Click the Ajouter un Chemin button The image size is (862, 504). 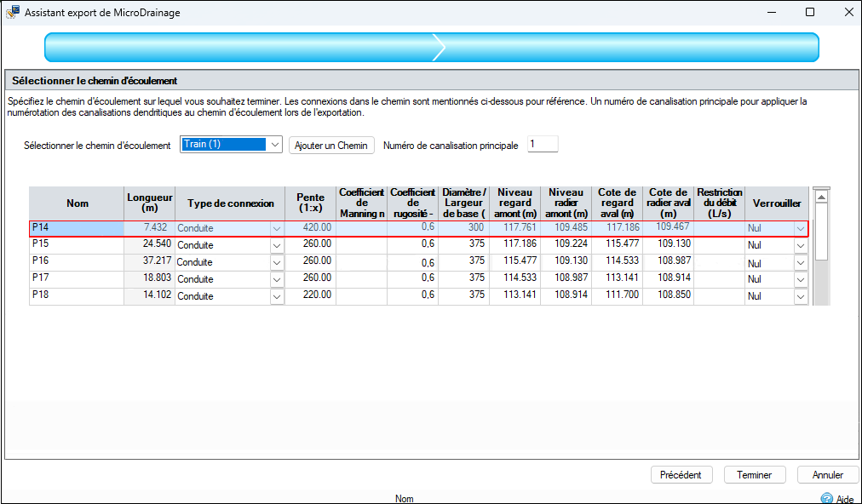(331, 145)
